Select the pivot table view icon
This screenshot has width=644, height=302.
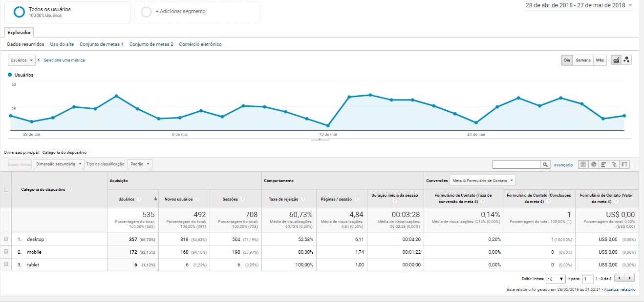tap(624, 164)
